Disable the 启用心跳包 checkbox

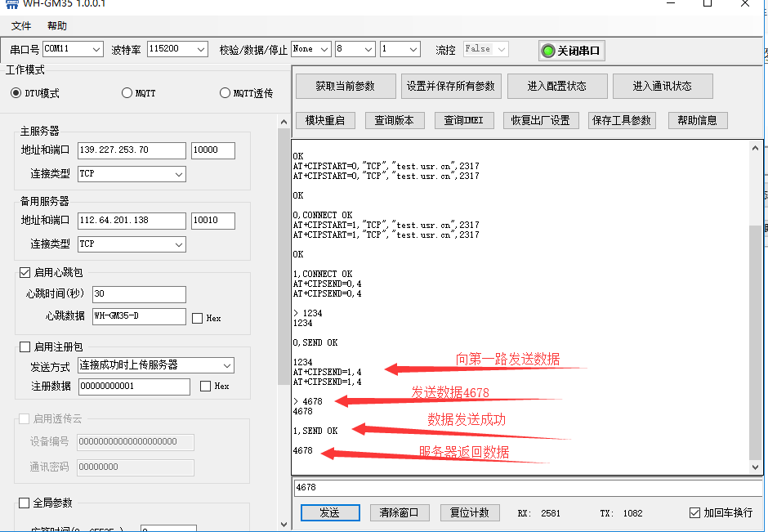pyautogui.click(x=25, y=273)
